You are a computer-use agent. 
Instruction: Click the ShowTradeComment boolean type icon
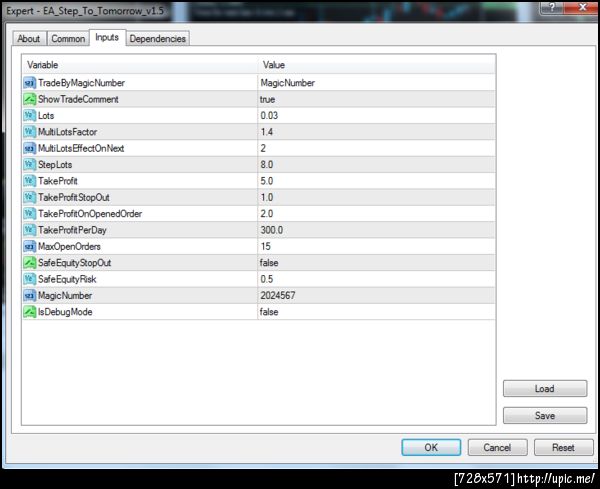click(29, 99)
